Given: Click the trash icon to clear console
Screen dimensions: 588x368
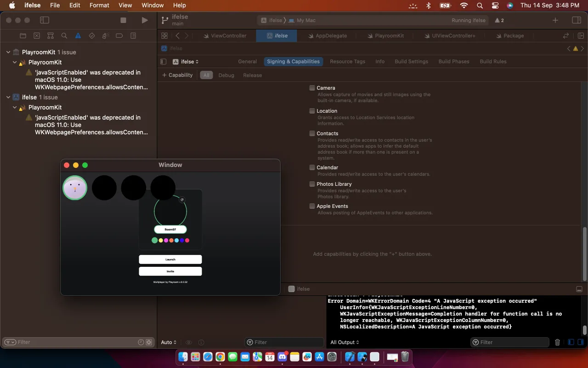Looking at the screenshot, I should point(557,342).
